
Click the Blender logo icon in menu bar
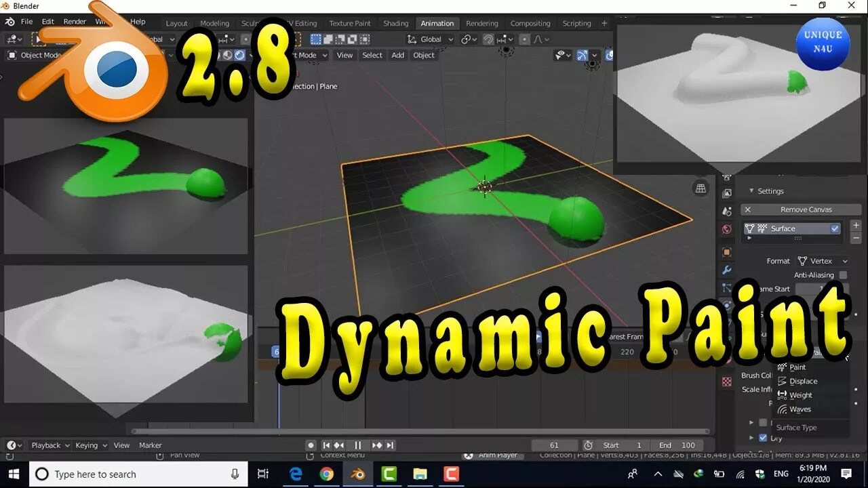10,22
